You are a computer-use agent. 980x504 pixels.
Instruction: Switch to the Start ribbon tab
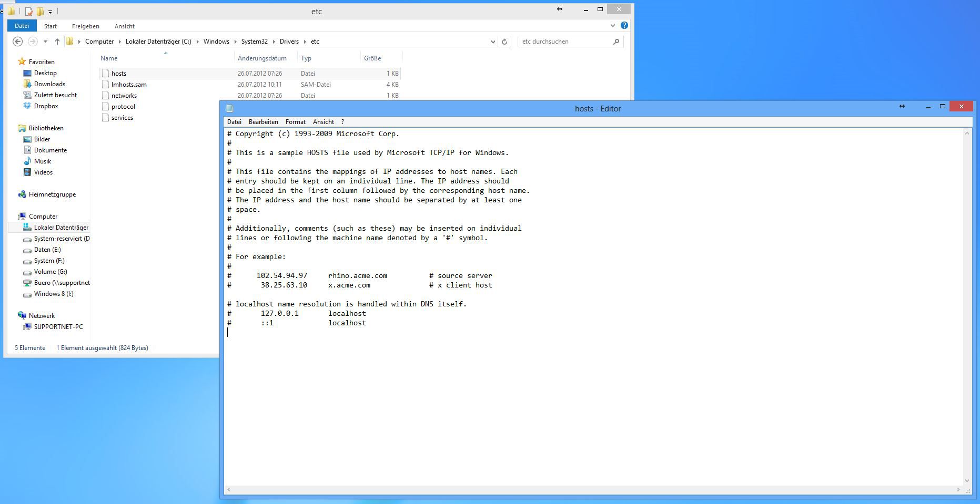pos(50,26)
